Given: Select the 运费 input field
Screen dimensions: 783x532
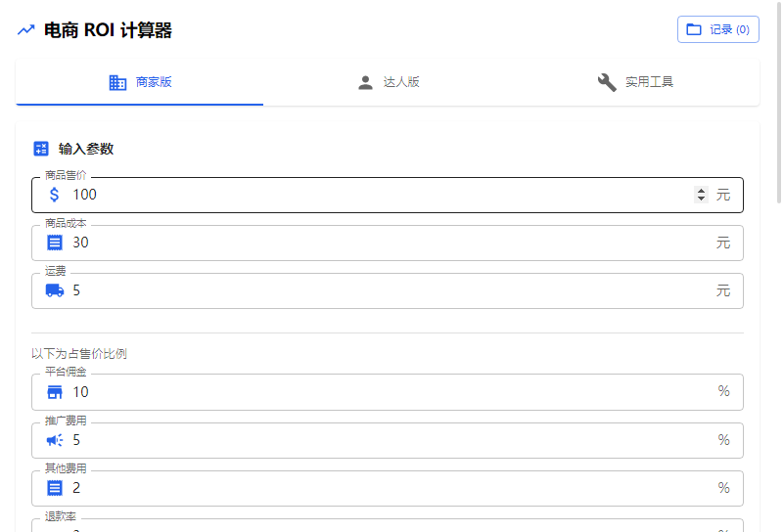Looking at the screenshot, I should coord(382,290).
